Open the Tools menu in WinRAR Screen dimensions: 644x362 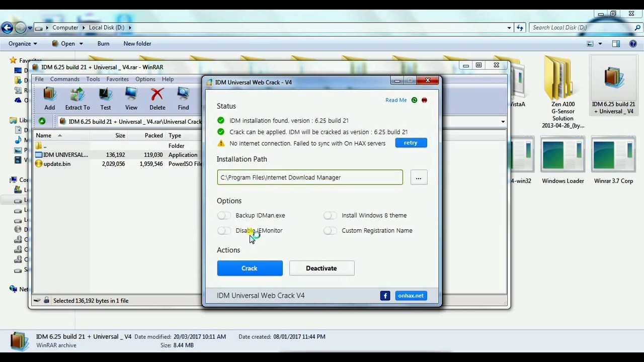click(93, 79)
